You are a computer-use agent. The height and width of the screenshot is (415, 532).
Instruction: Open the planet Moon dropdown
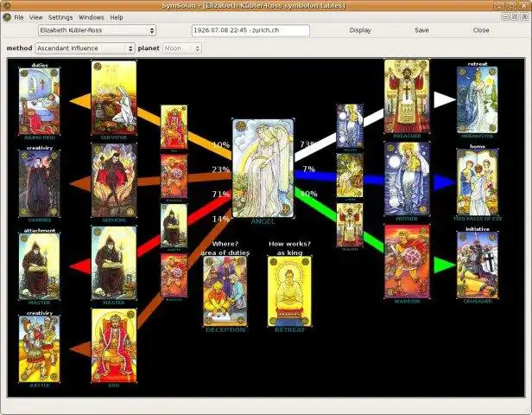click(x=182, y=48)
